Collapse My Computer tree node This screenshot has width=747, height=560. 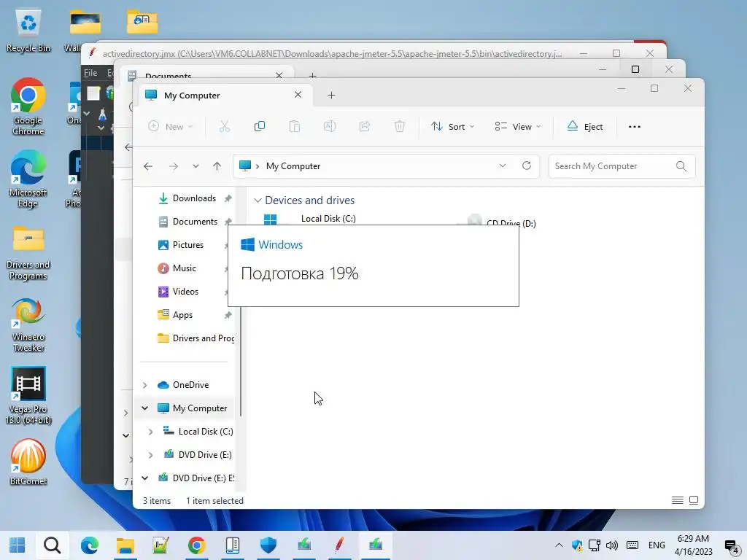(145, 408)
